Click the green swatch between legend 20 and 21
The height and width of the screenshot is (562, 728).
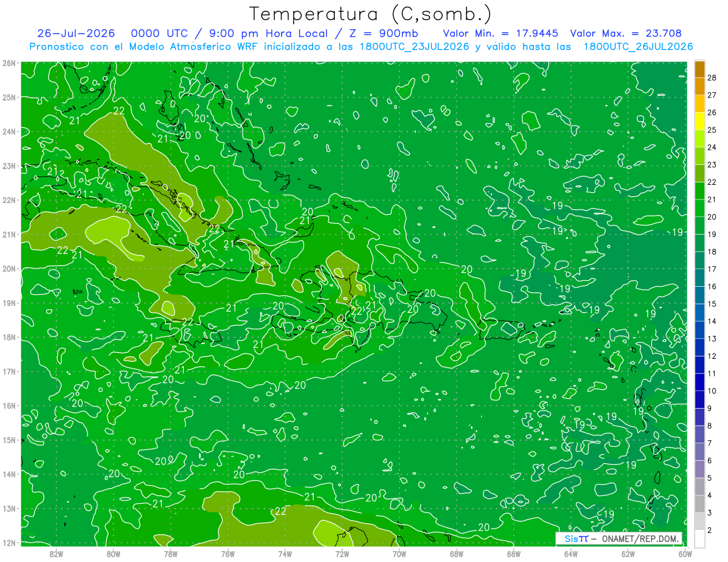click(x=699, y=208)
